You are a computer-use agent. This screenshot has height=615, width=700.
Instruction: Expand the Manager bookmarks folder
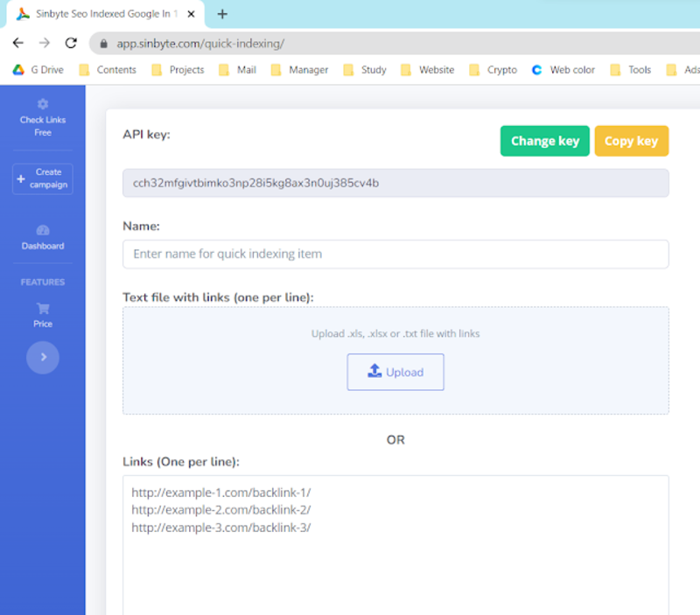(x=298, y=69)
